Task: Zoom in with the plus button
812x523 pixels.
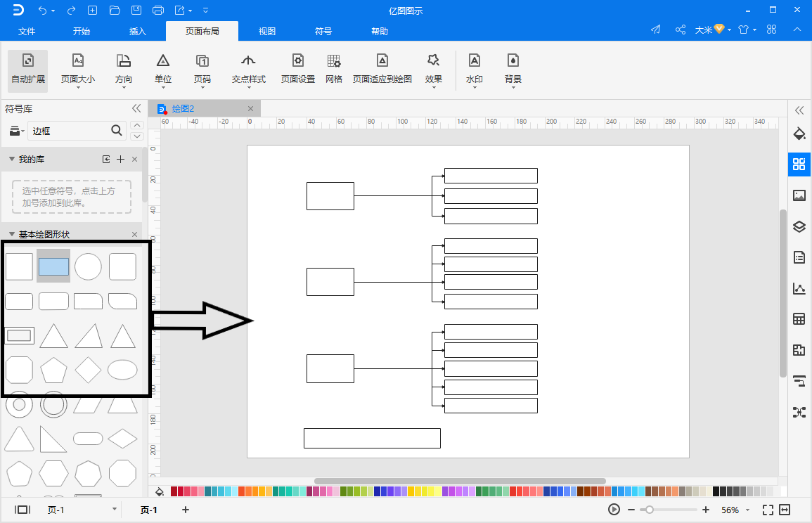Action: click(x=705, y=510)
